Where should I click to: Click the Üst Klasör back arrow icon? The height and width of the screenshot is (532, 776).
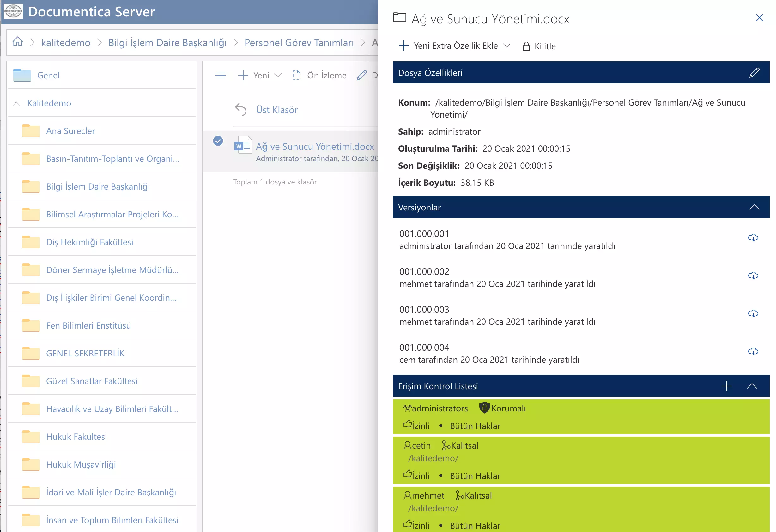coord(241,110)
